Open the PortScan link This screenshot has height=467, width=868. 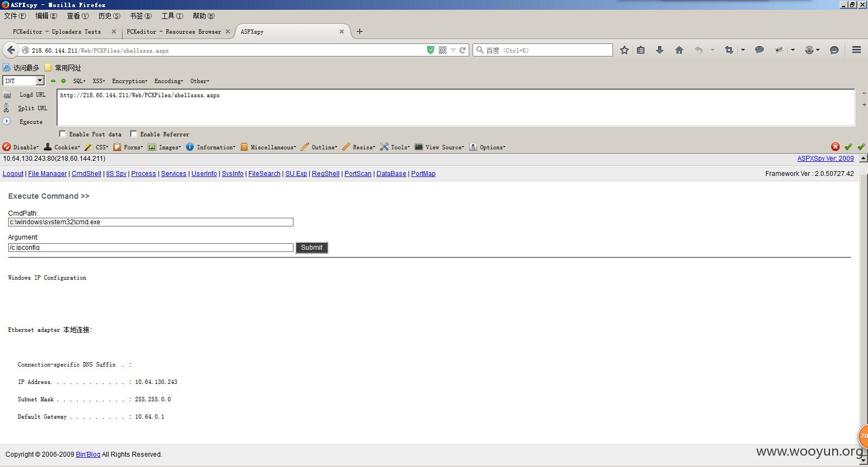coord(358,174)
